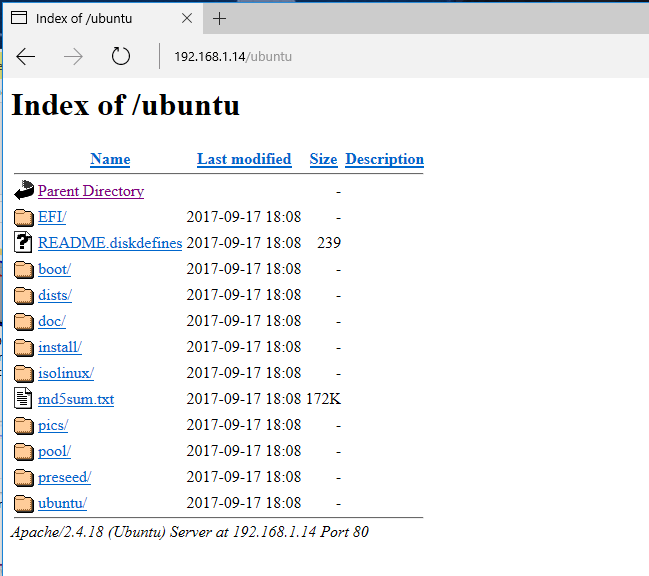Sort listing by Last modified header

[x=244, y=159]
